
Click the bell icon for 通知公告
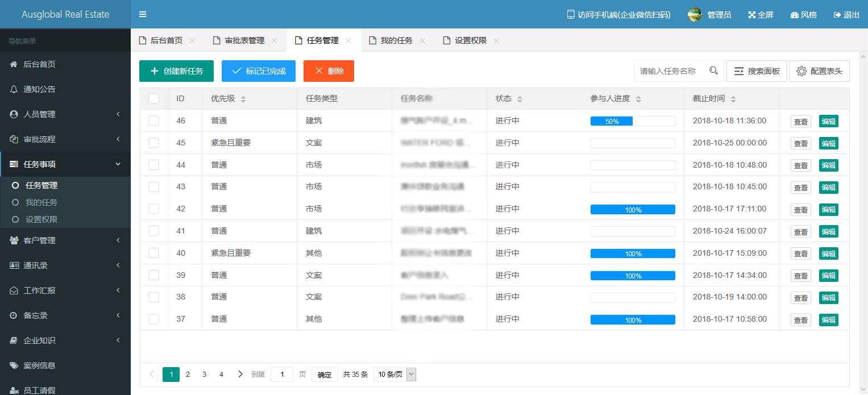[x=14, y=89]
